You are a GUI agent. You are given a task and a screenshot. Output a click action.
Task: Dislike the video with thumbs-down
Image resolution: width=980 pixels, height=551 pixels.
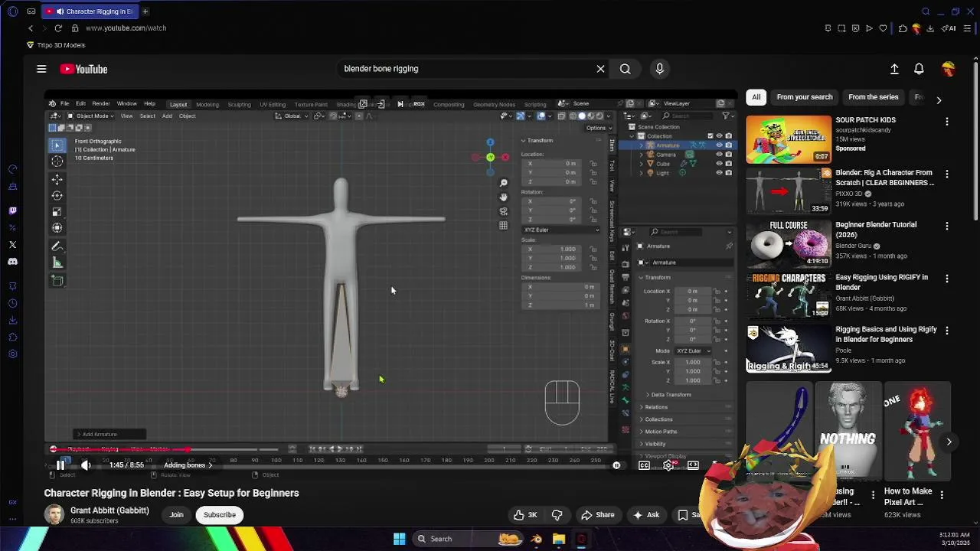click(x=557, y=515)
